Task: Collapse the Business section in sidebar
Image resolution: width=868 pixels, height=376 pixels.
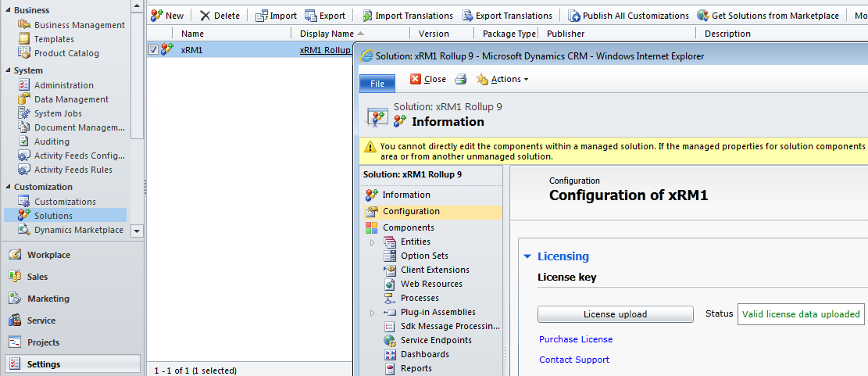Action: 9,10
